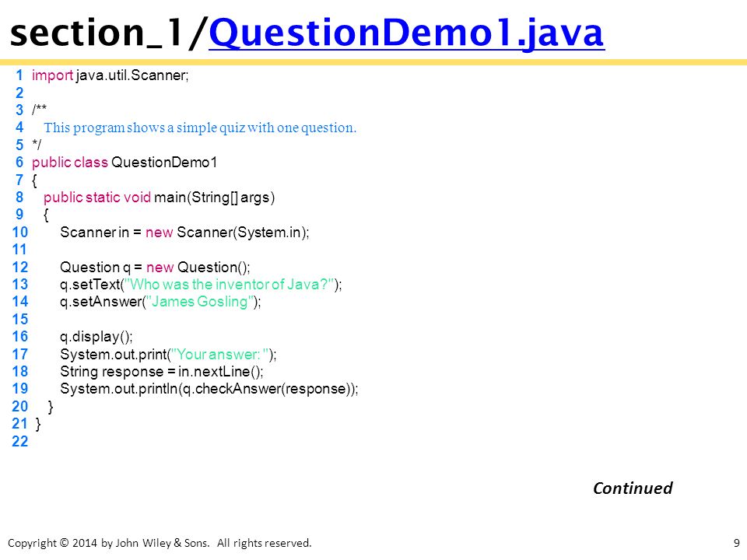
Task: Click line number 22
Action: point(20,442)
